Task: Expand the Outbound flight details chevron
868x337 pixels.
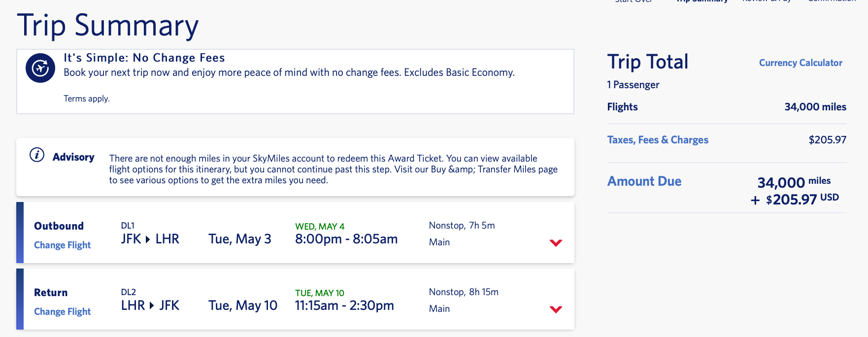Action: [x=556, y=242]
